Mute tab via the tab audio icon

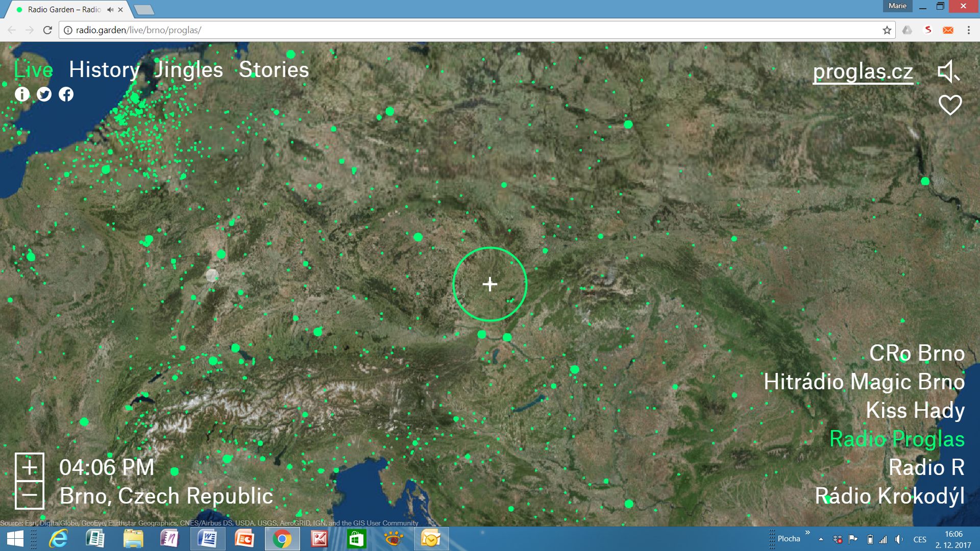pyautogui.click(x=110, y=10)
